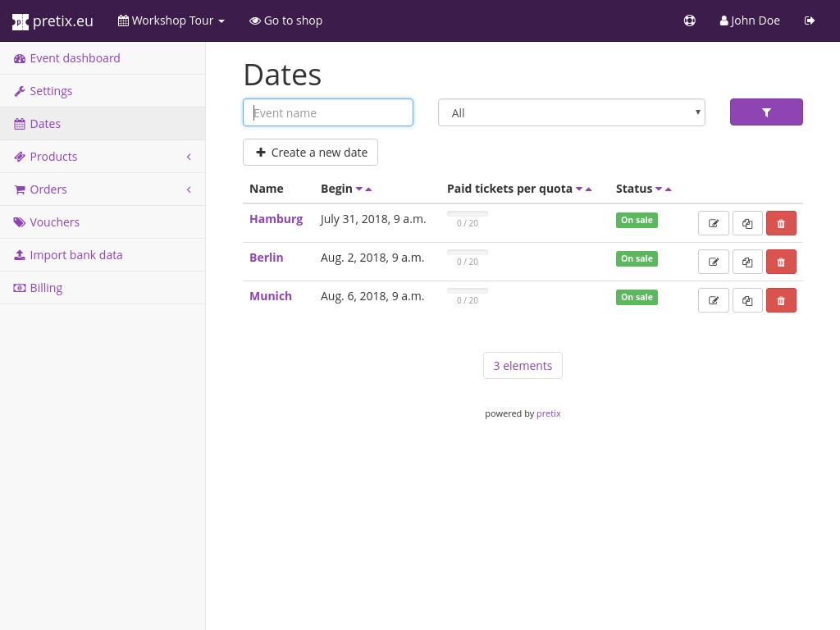This screenshot has width=840, height=630.
Task: Delete the Hamburg date
Action: point(781,223)
